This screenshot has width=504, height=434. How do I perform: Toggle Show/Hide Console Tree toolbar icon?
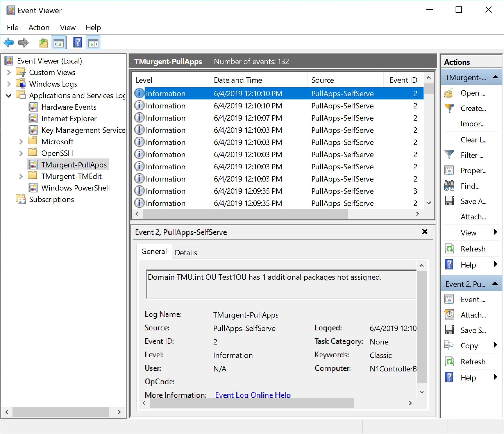(59, 42)
